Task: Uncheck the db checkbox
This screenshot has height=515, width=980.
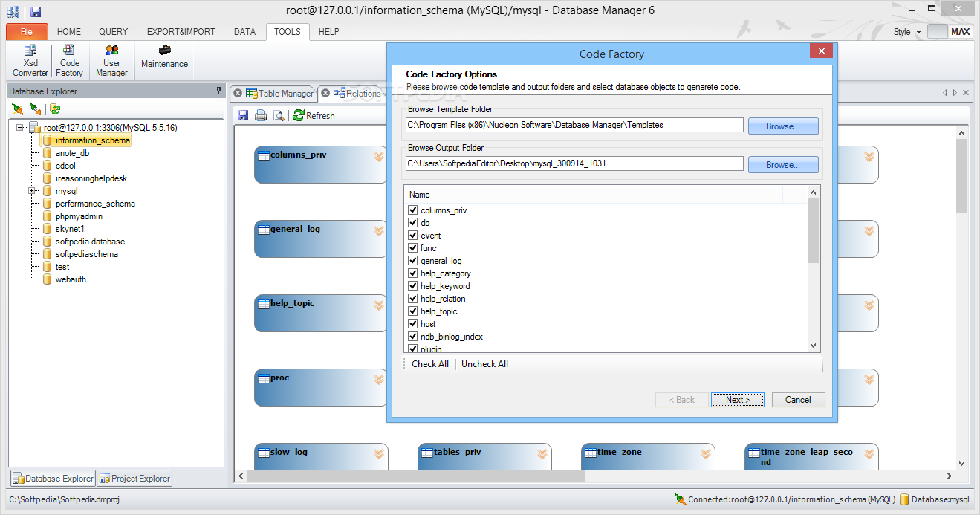Action: 413,223
